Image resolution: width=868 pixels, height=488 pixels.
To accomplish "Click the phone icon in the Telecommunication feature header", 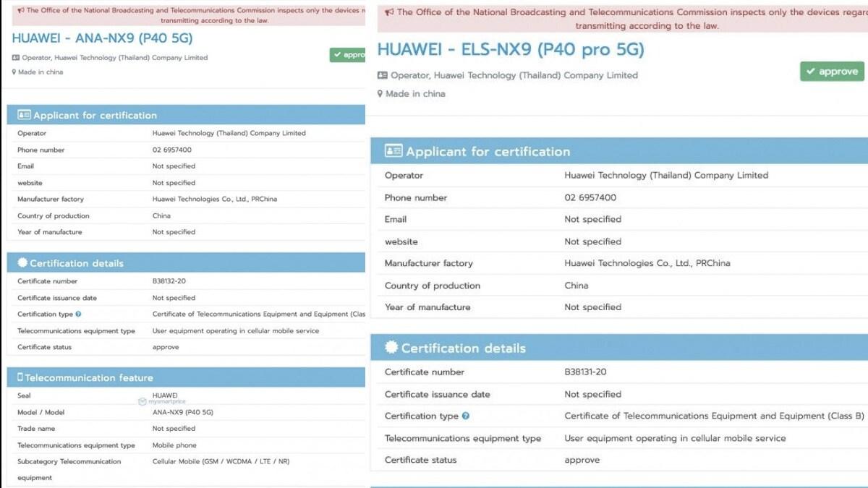I will coord(20,377).
